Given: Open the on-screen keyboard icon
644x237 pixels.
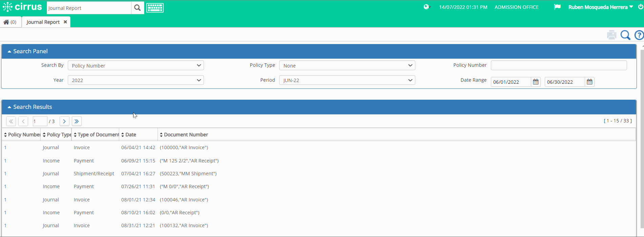Looking at the screenshot, I should [155, 8].
